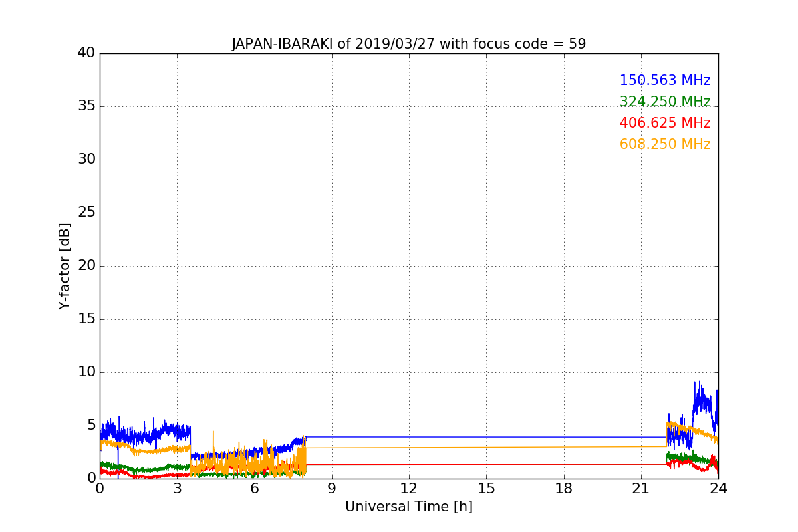Click x-axis tick label 12
Screen dimensions: 798x532
pyautogui.click(x=409, y=488)
